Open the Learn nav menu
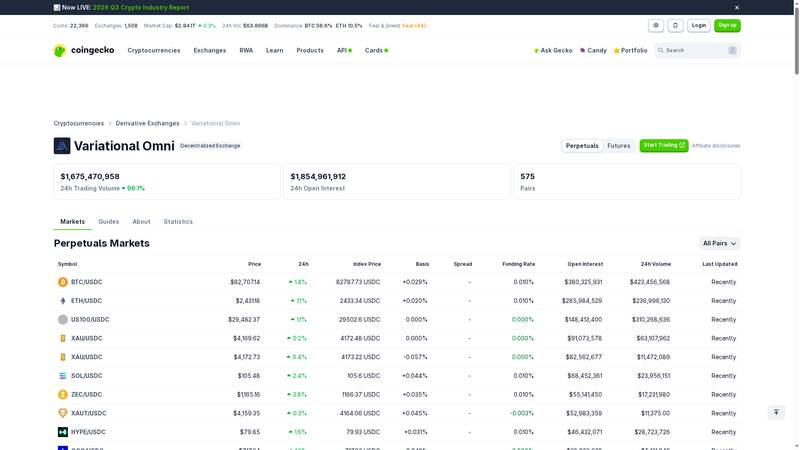The height and width of the screenshot is (450, 800). pyautogui.click(x=274, y=51)
